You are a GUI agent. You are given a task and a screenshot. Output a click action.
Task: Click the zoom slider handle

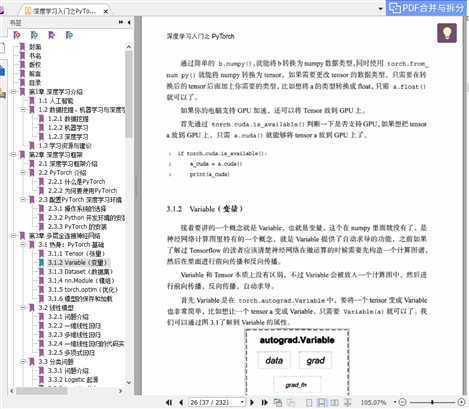point(433,402)
